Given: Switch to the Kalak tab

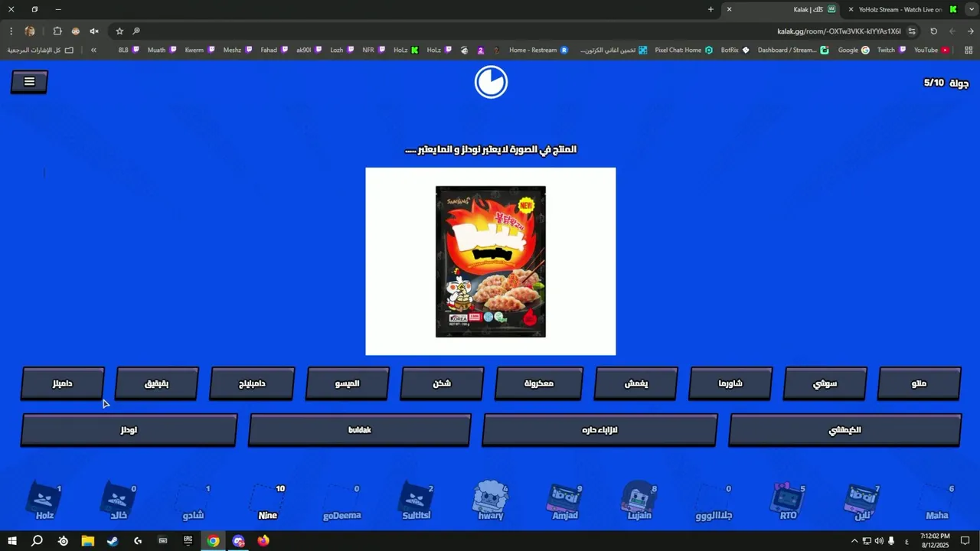Looking at the screenshot, I should pos(781,9).
